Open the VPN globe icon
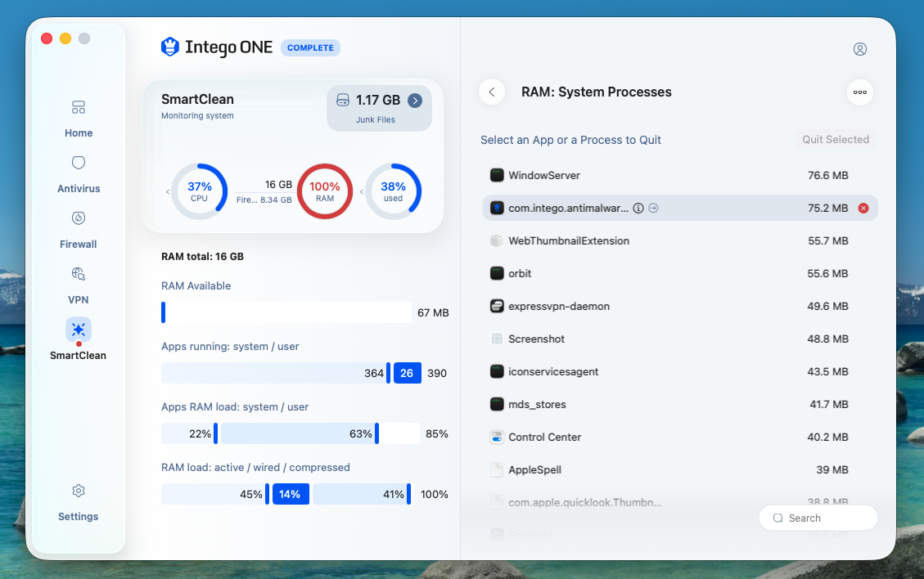Viewport: 924px width, 579px height. pos(79,274)
